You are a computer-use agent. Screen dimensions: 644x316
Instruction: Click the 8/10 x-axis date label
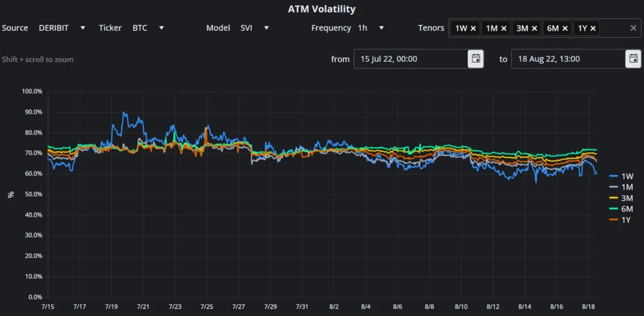[461, 307]
